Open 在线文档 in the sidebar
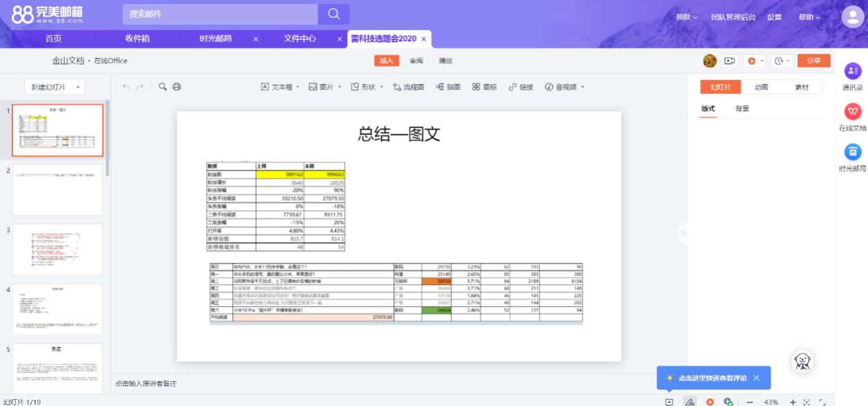 (852, 118)
